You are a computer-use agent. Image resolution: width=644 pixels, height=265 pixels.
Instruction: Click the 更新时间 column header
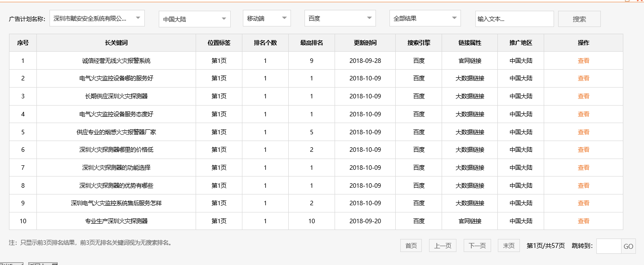[365, 42]
